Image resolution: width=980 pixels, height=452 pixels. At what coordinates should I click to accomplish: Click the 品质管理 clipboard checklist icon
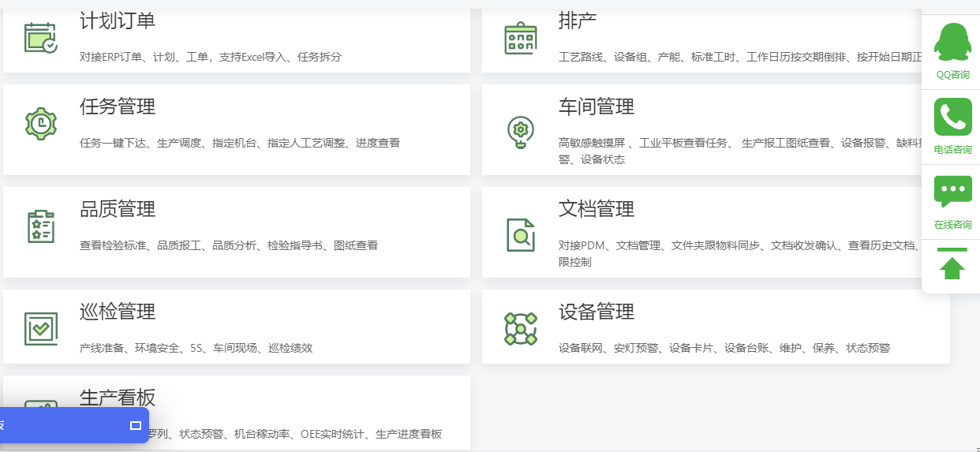click(40, 226)
